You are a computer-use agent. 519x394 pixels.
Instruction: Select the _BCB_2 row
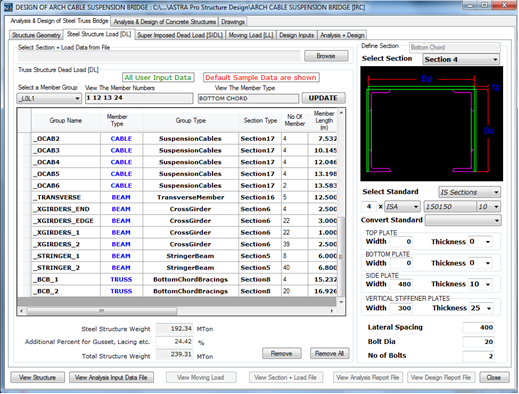pos(178,291)
